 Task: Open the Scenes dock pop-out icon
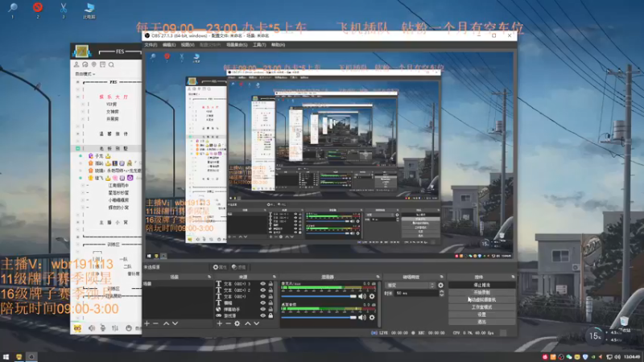pyautogui.click(x=209, y=277)
